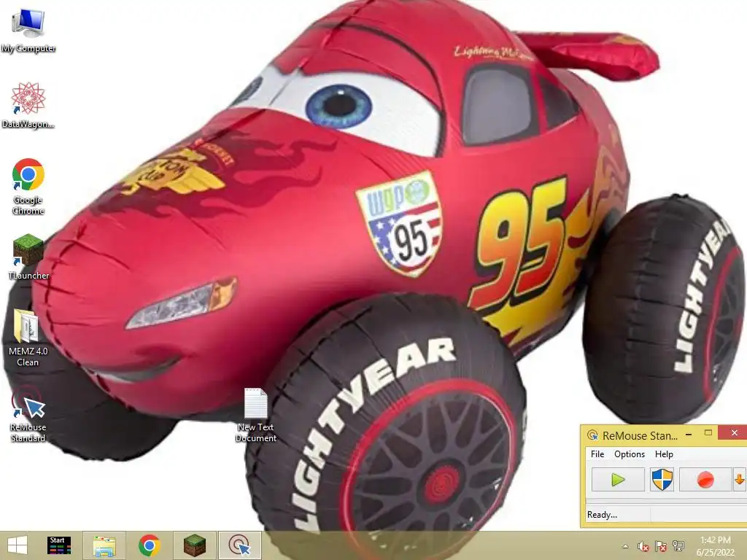This screenshot has width=747, height=560.
Task: Click the network tray icon
Action: [x=678, y=546]
